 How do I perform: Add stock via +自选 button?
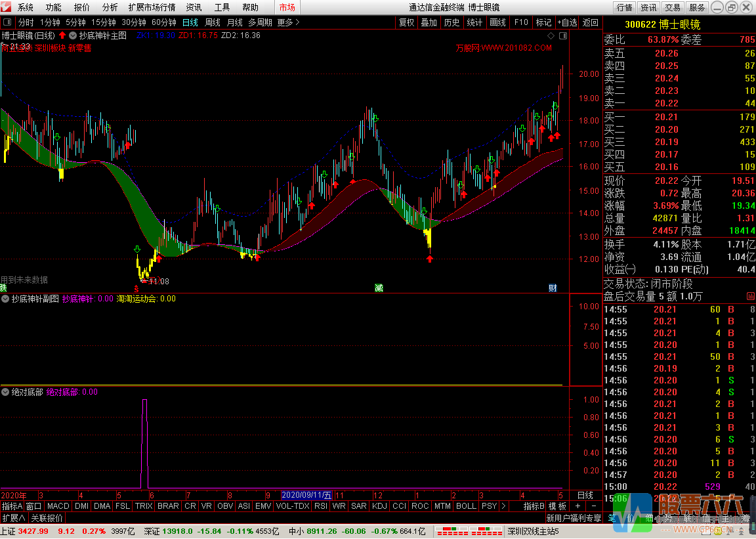567,23
